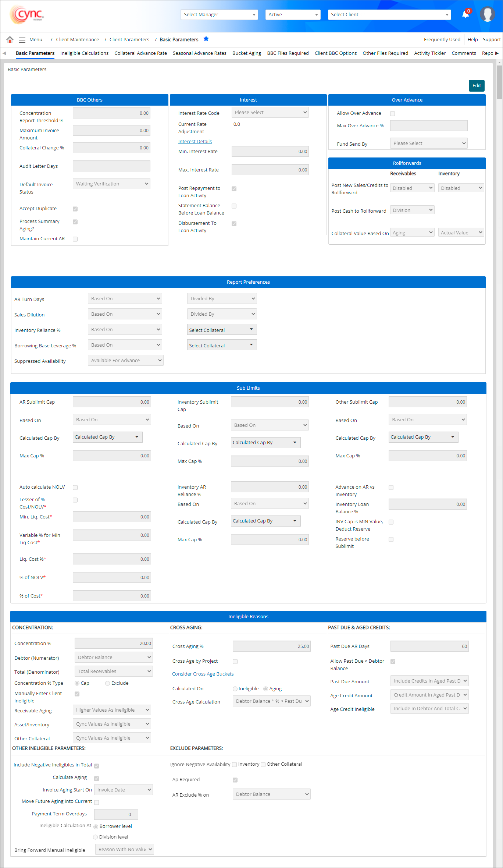Open the Select Client dropdown

coord(389,15)
